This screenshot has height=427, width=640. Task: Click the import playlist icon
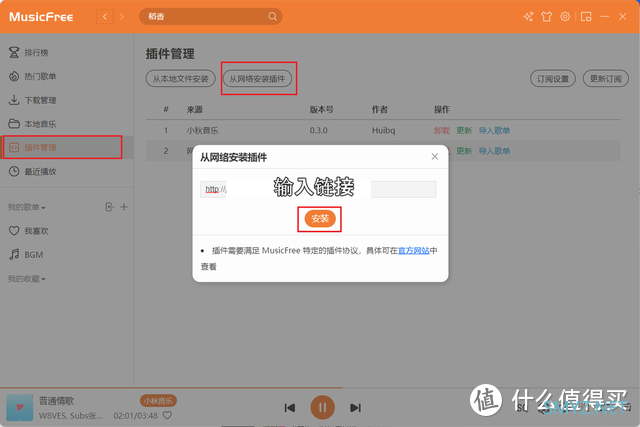[109, 207]
